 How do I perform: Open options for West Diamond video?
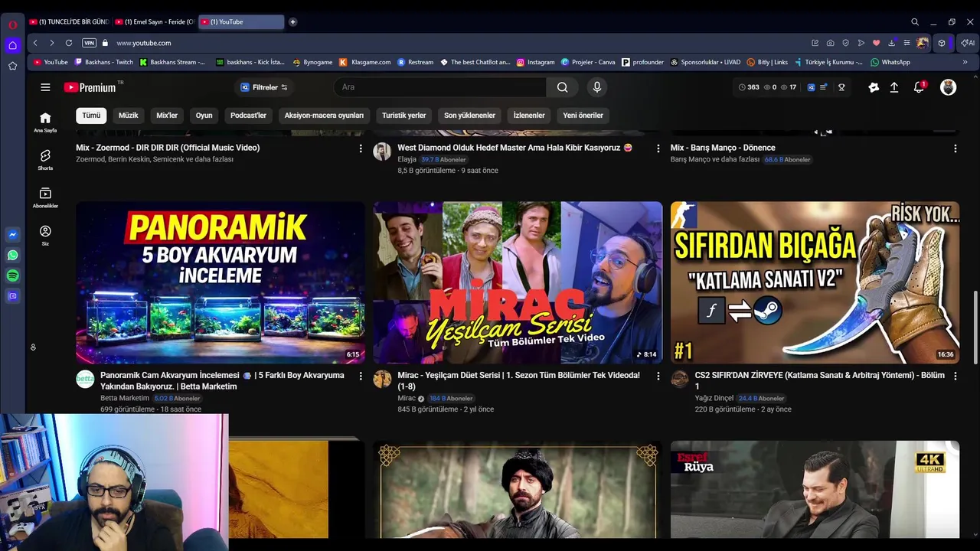[658, 148]
